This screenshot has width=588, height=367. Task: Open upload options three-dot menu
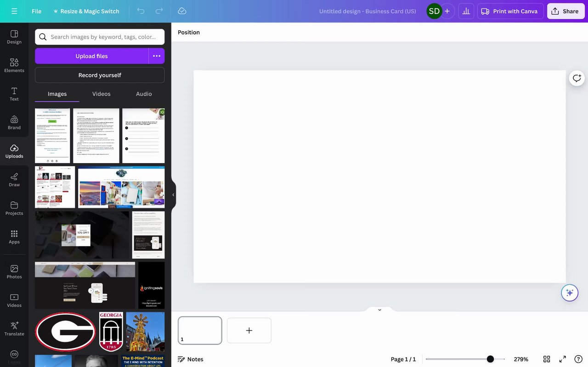click(157, 56)
